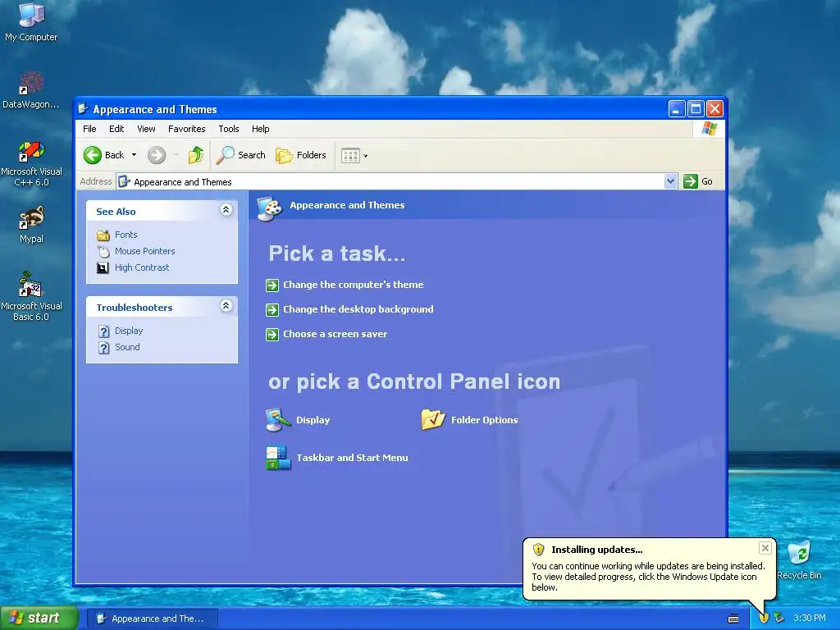Click the Windows Update shield tray icon
The width and height of the screenshot is (840, 630).
point(764,619)
